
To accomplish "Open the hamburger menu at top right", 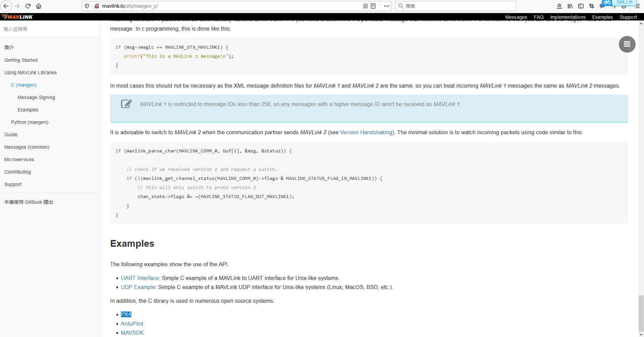I will pos(638,6).
